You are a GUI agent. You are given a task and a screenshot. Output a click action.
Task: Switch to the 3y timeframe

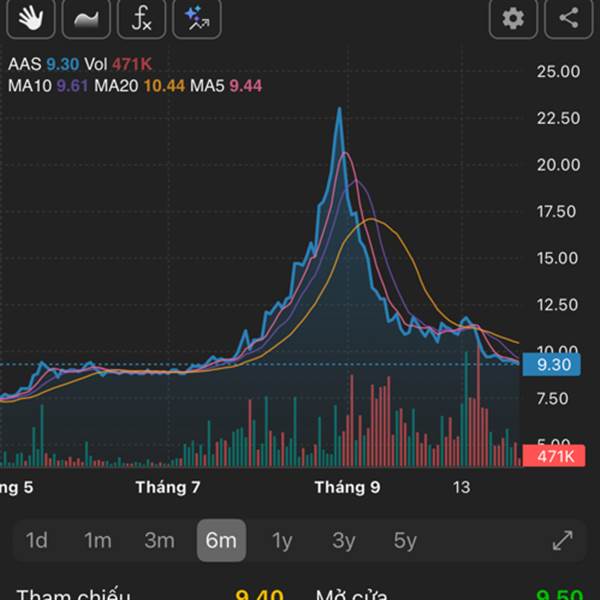coord(344,540)
